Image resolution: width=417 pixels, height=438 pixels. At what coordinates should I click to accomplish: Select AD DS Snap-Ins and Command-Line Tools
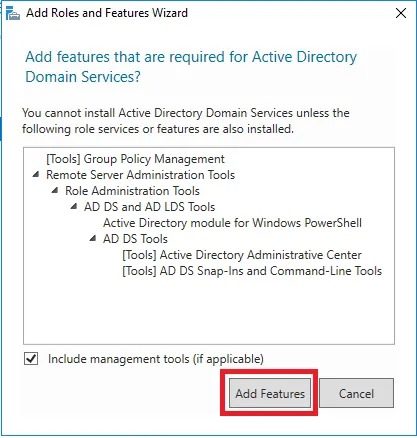pos(252,271)
